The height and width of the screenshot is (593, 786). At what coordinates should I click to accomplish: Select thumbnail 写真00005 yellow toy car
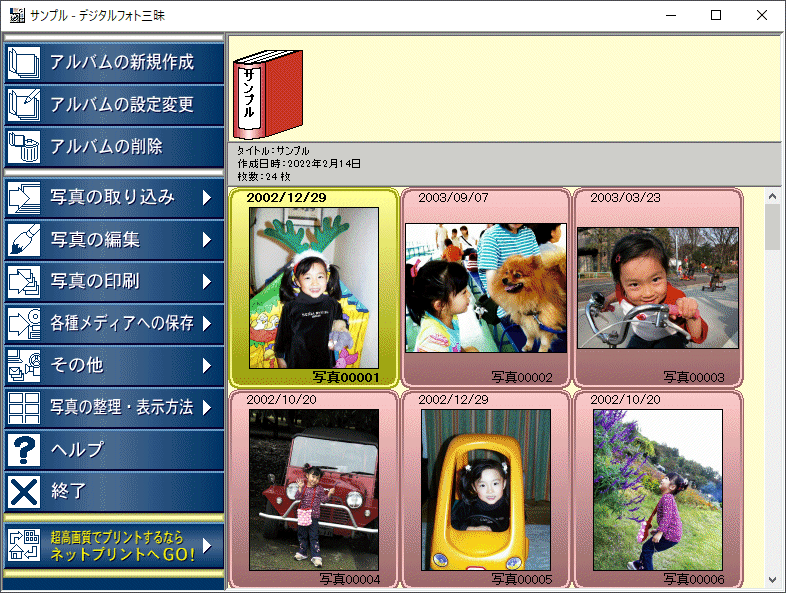(x=486, y=490)
